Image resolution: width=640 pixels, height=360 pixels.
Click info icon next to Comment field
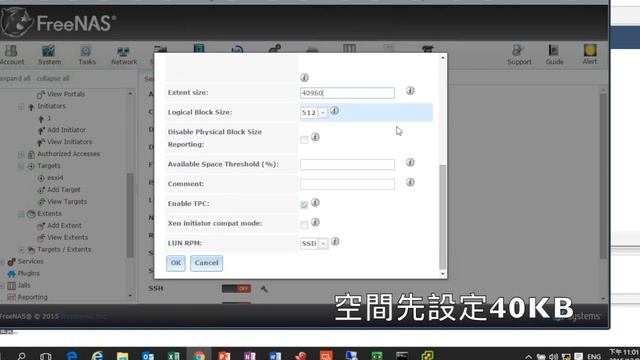point(410,182)
